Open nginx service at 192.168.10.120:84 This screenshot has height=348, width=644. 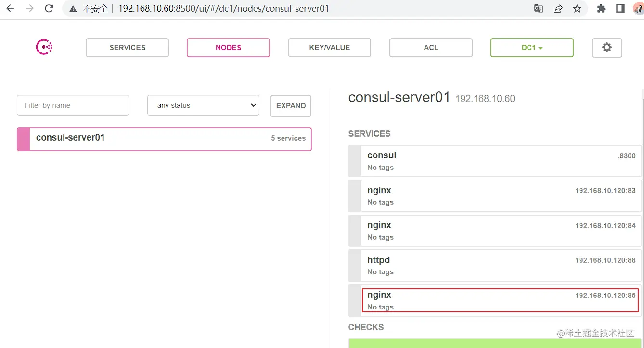pyautogui.click(x=495, y=231)
